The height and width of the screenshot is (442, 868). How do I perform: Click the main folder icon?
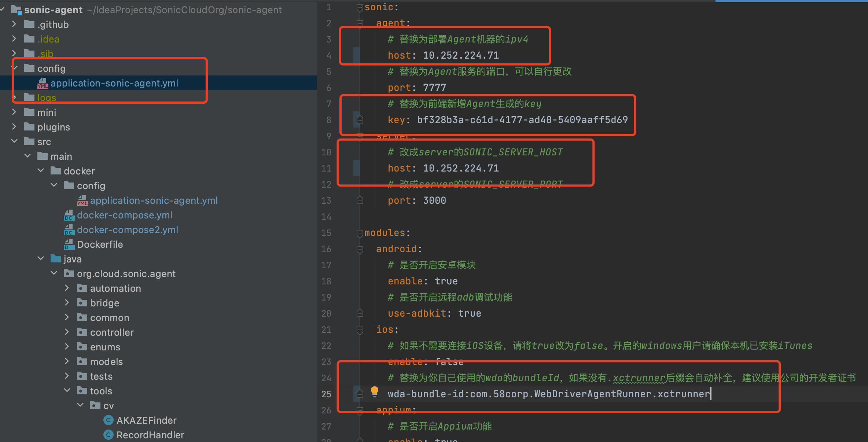(x=43, y=156)
